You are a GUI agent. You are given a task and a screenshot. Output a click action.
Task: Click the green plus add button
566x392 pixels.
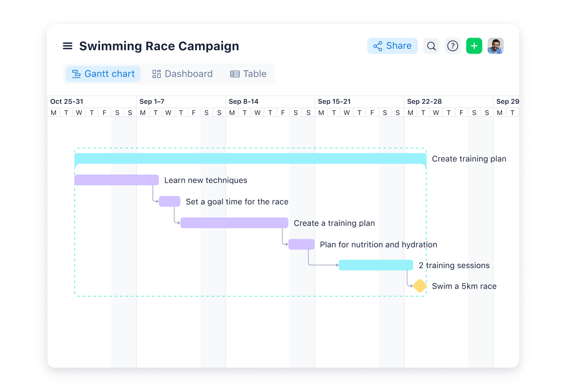coord(474,46)
